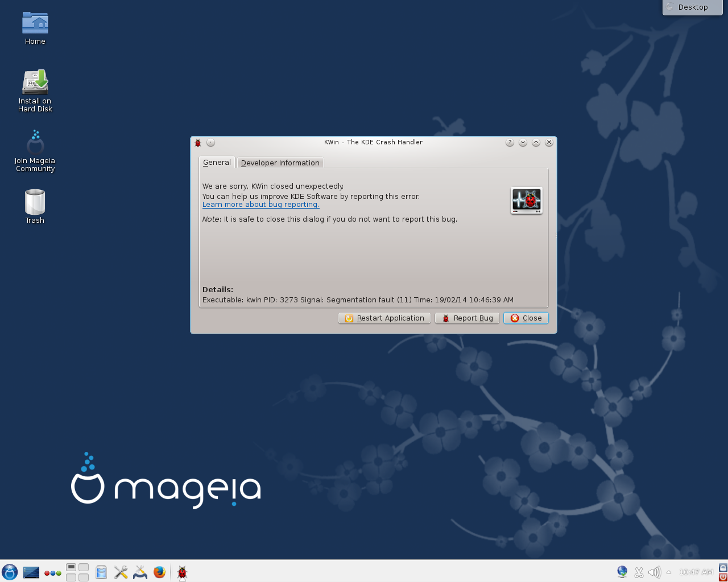Click the 'Note: It is safe to close' line
Screen dimensions: 728x582
[x=330, y=219]
